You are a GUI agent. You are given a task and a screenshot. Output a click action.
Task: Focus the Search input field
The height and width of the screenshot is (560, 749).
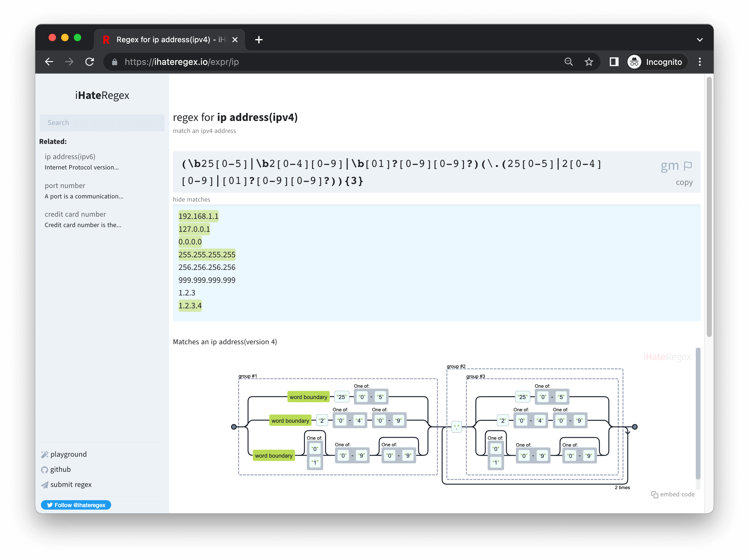pos(102,123)
